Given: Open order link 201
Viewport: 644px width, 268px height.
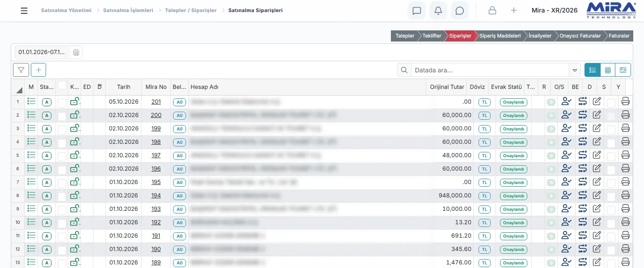Looking at the screenshot, I should pyautogui.click(x=156, y=101).
